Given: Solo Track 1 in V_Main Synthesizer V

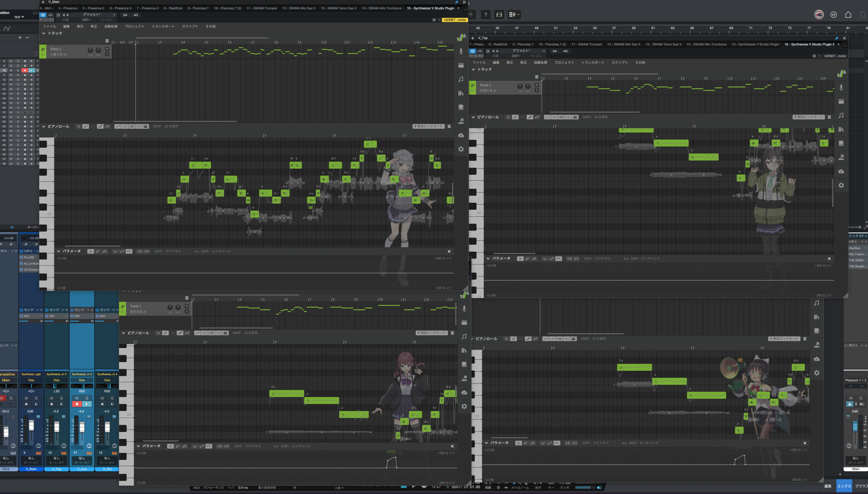Looking at the screenshot, I should coord(107,54).
